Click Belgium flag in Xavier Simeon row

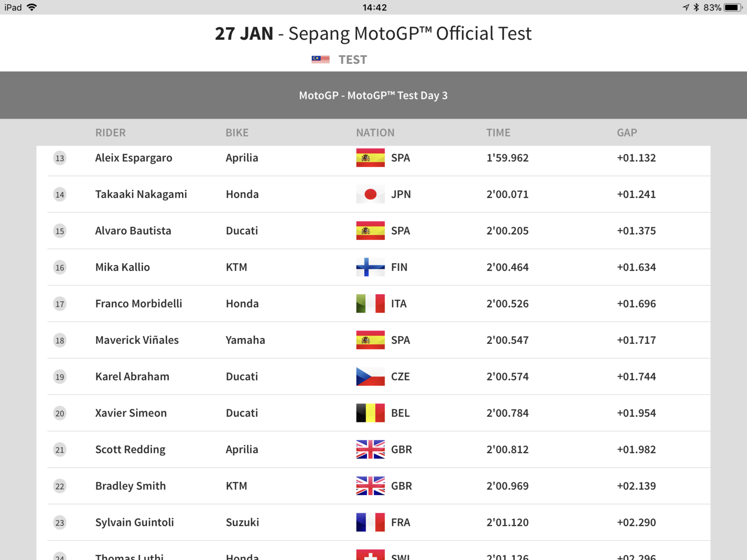pyautogui.click(x=370, y=413)
